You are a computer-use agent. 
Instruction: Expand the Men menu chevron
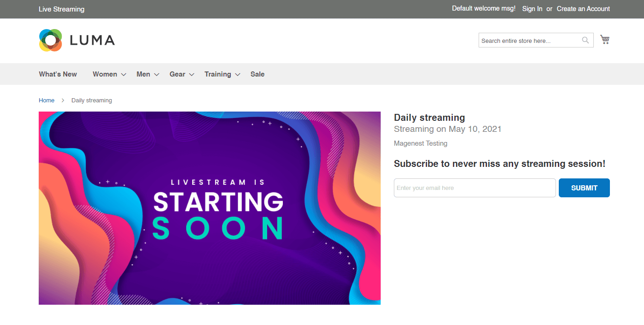point(157,75)
